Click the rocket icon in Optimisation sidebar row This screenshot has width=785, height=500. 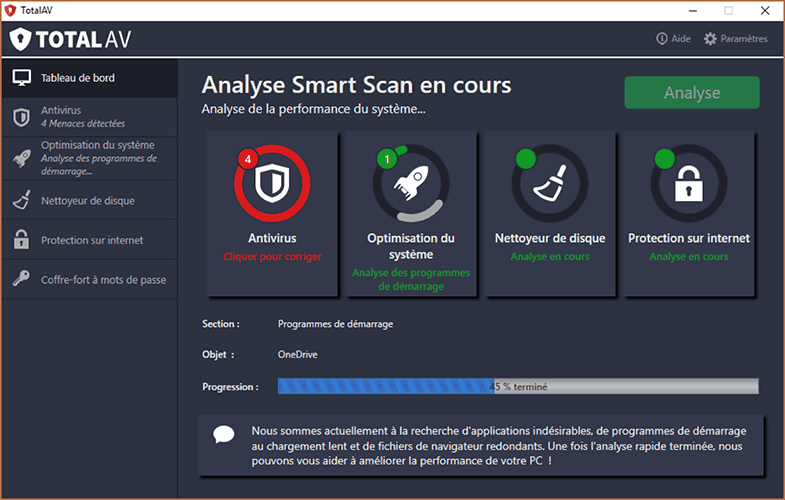21,158
